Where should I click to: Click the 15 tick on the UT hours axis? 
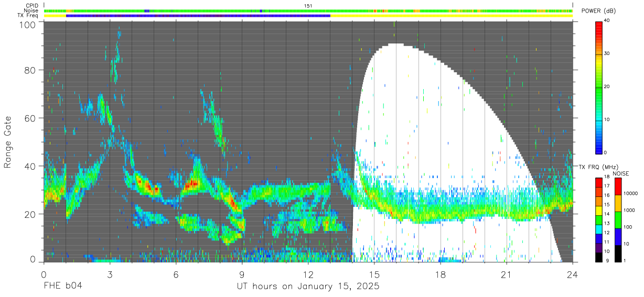(x=374, y=275)
